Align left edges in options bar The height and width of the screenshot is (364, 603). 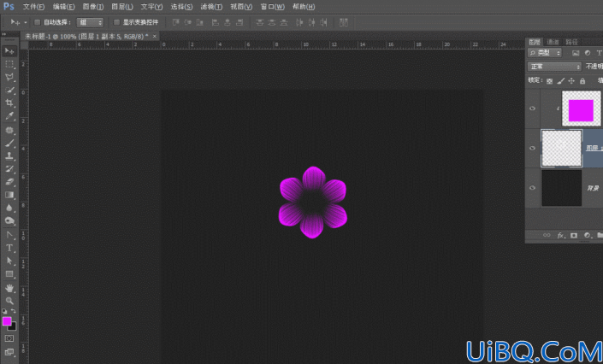click(x=216, y=22)
